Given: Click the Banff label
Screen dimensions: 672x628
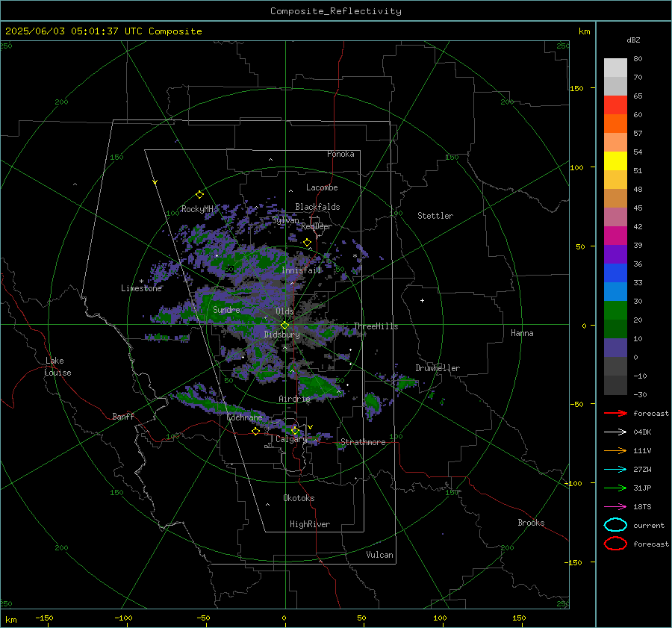Looking at the screenshot, I should (x=123, y=417).
